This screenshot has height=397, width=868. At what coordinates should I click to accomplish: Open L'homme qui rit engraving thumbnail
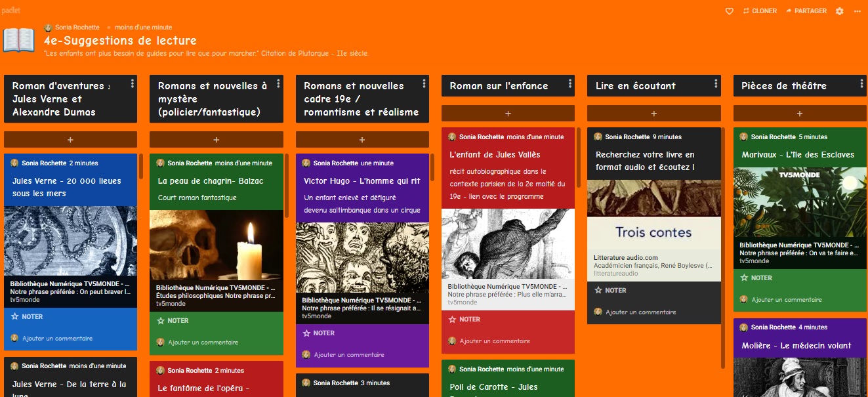pos(362,257)
